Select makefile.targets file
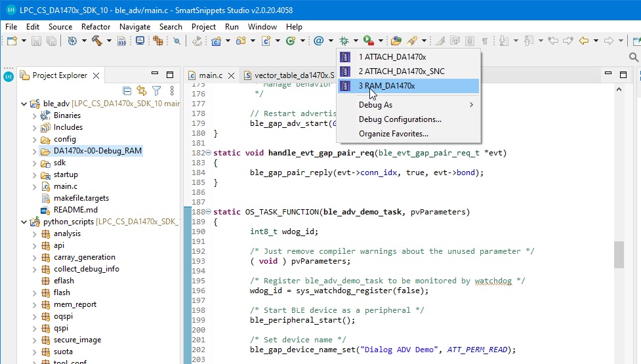This screenshot has height=364, width=641. [81, 198]
